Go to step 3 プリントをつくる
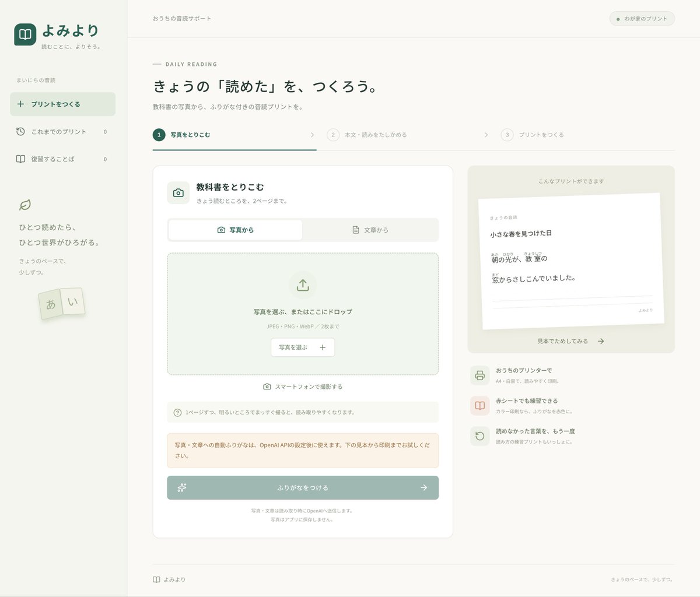700x597 pixels. (x=533, y=135)
